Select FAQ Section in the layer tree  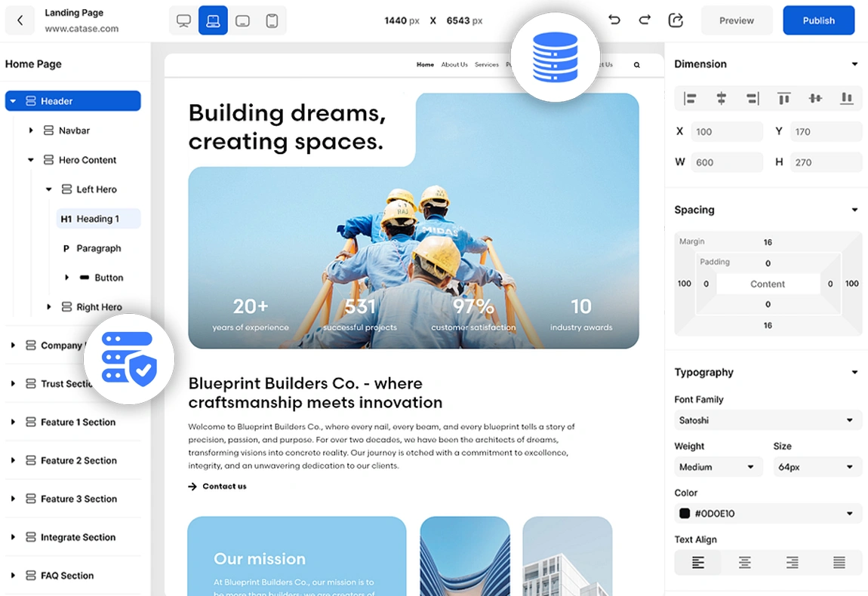[x=67, y=576]
